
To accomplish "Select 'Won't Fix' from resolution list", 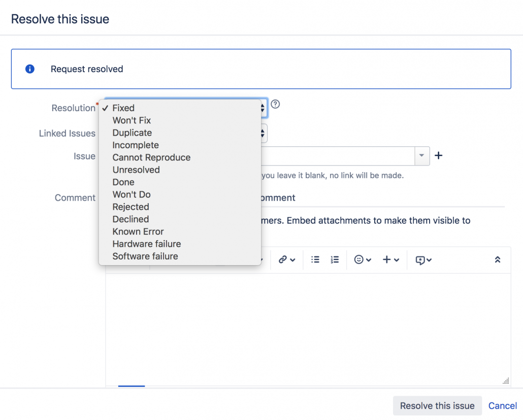I will 132,120.
